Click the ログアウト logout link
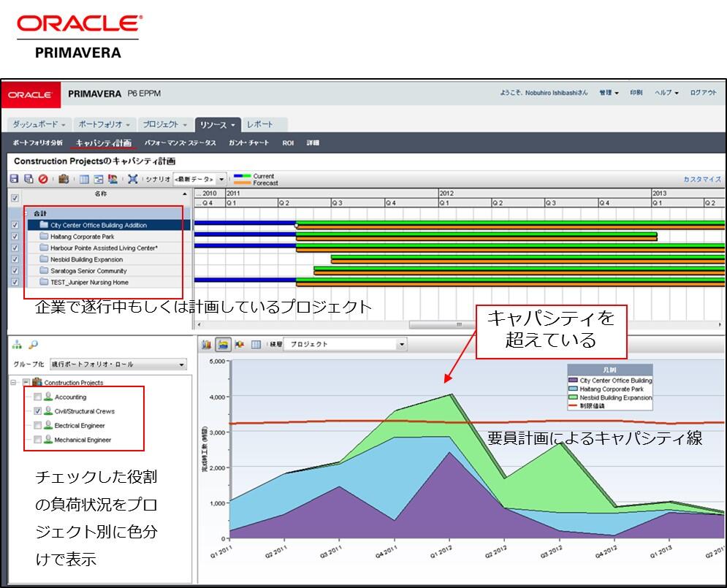The image size is (727, 588). 703,93
